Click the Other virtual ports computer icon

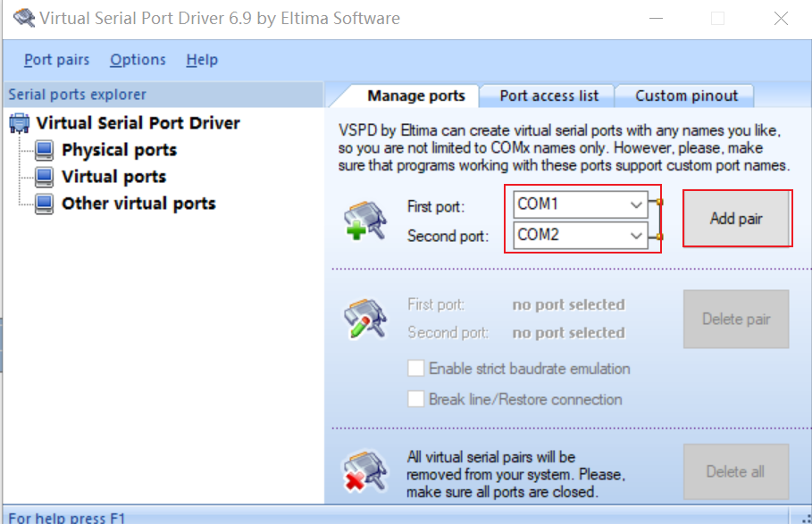44,204
